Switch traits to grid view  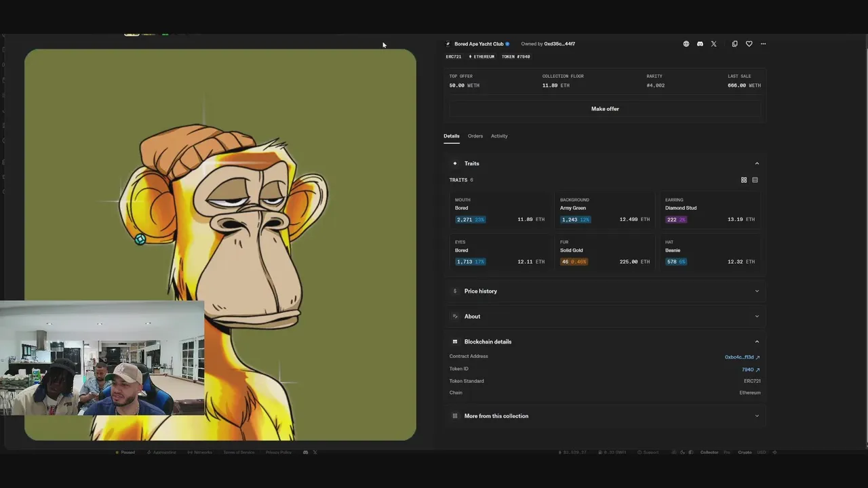(x=744, y=180)
